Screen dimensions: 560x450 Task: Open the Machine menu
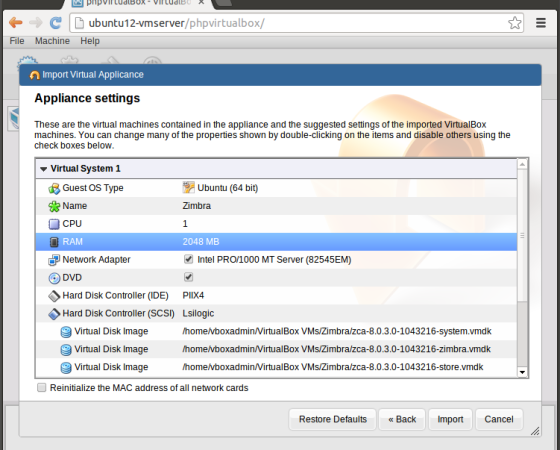tap(52, 41)
